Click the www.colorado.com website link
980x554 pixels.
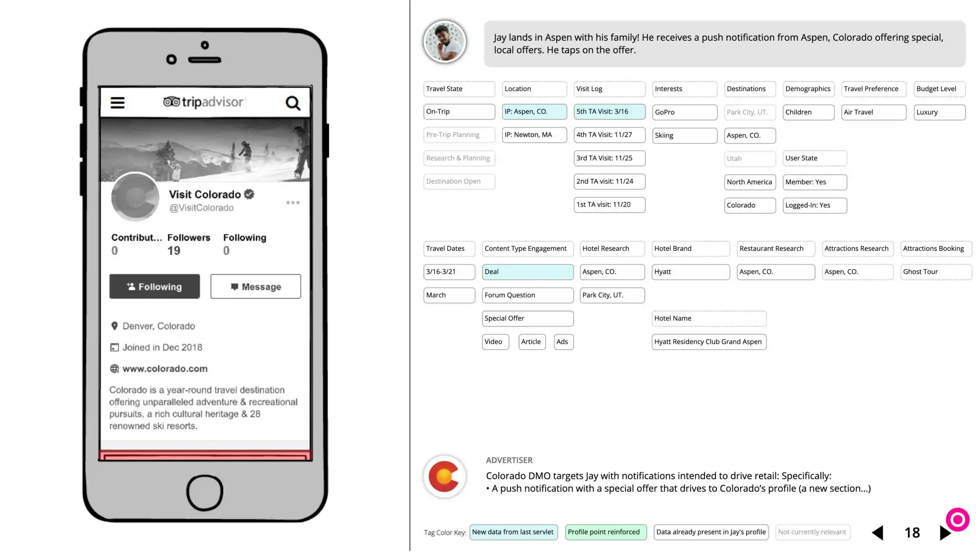pyautogui.click(x=164, y=368)
